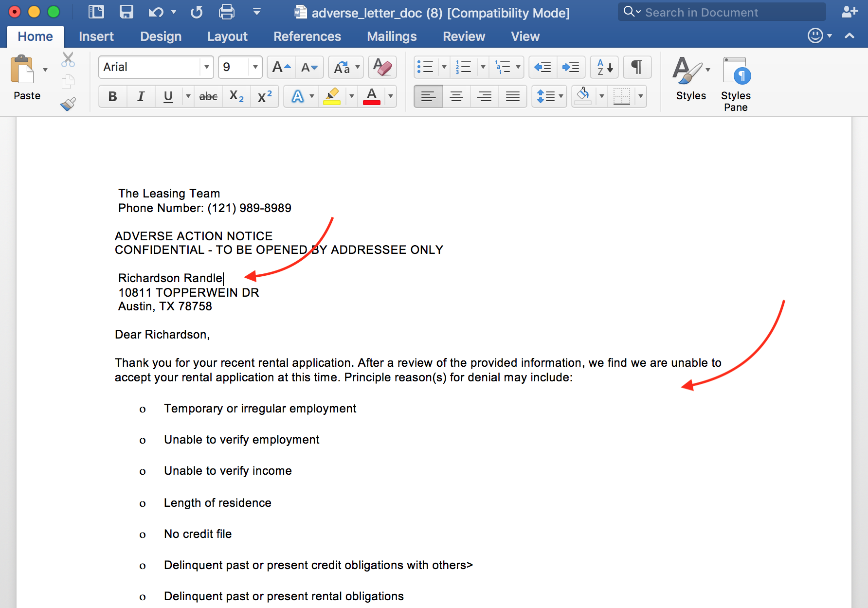The image size is (868, 608).
Task: Expand the bullet list style dropdown
Action: (x=444, y=67)
